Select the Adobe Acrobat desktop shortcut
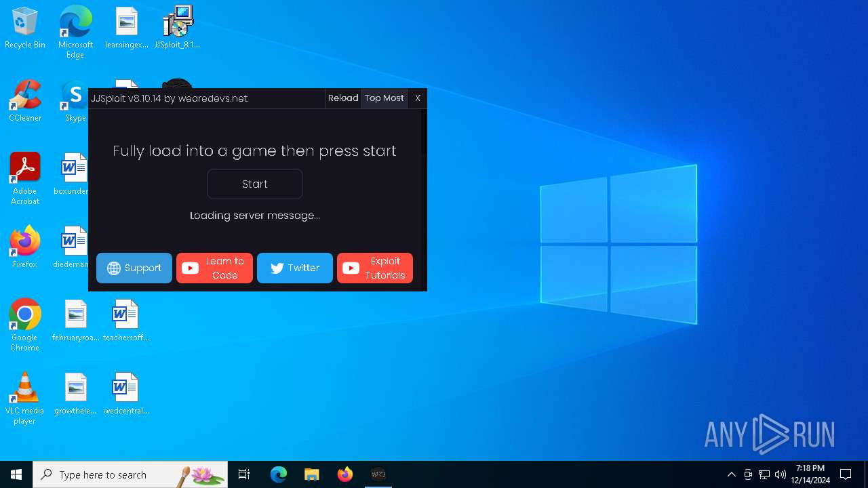Viewport: 868px width, 488px height. 25,179
